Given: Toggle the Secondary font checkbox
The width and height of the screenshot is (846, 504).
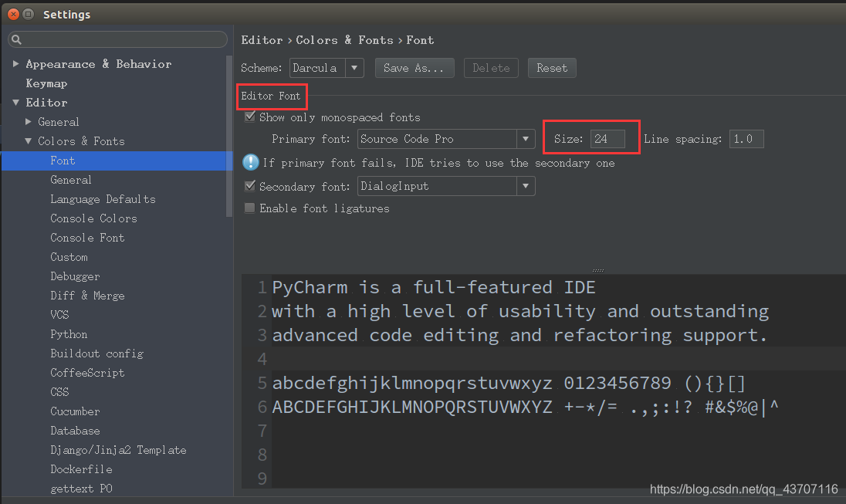Looking at the screenshot, I should [x=250, y=186].
